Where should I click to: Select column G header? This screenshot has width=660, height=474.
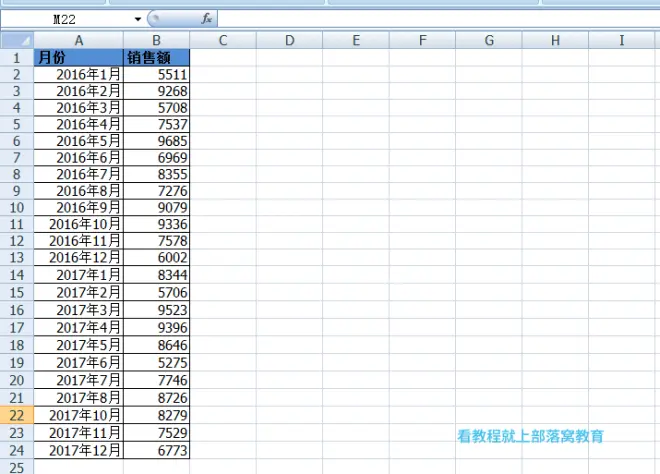click(489, 40)
